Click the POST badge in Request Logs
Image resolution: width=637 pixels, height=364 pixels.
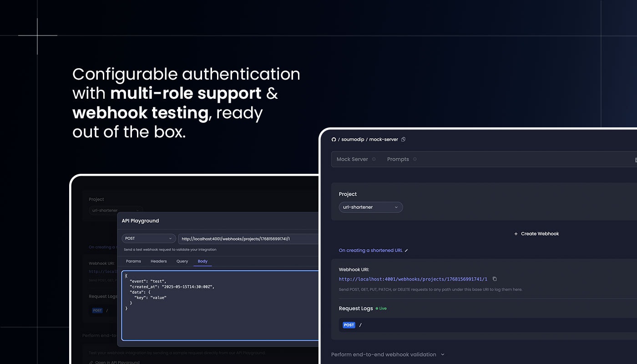click(349, 325)
